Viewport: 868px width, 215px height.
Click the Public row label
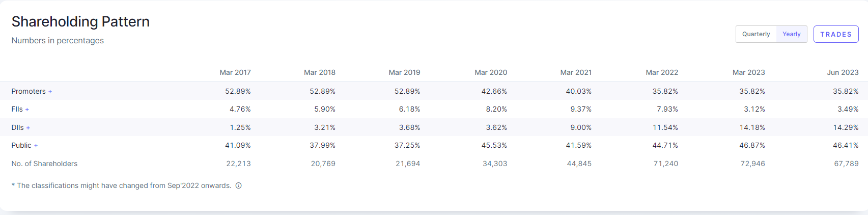click(x=21, y=145)
